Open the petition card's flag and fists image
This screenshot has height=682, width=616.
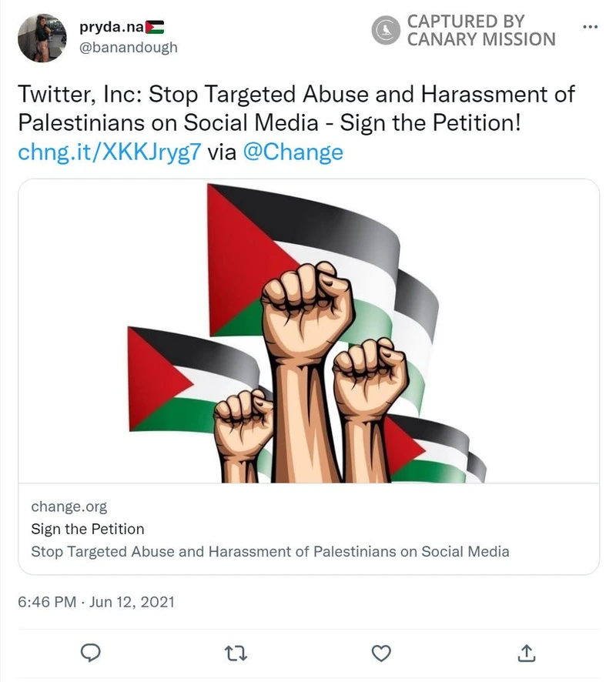[308, 331]
